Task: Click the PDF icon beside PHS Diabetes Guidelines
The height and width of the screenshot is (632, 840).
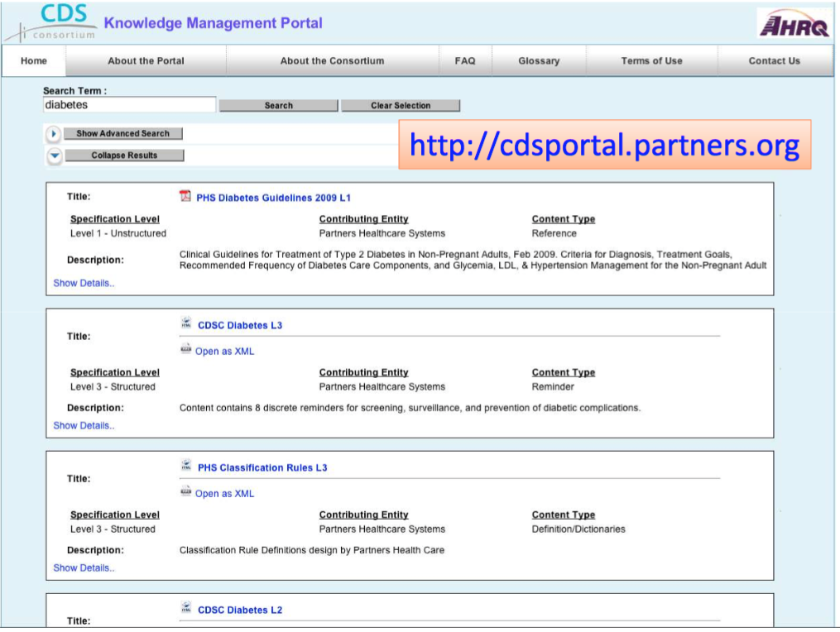Action: click(x=185, y=196)
